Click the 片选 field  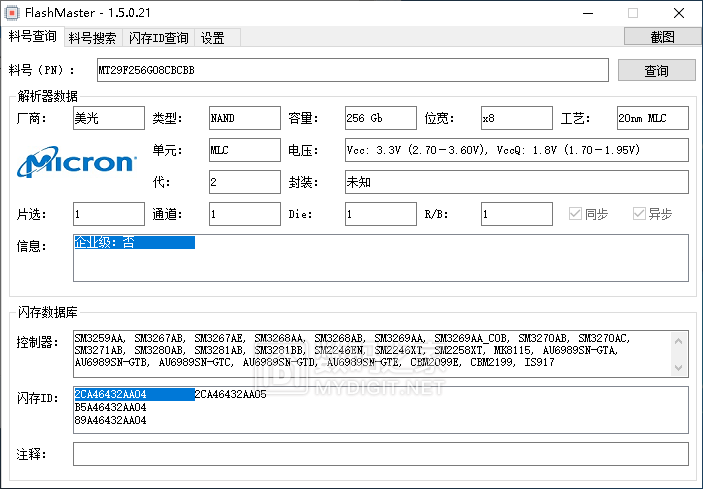(109, 214)
